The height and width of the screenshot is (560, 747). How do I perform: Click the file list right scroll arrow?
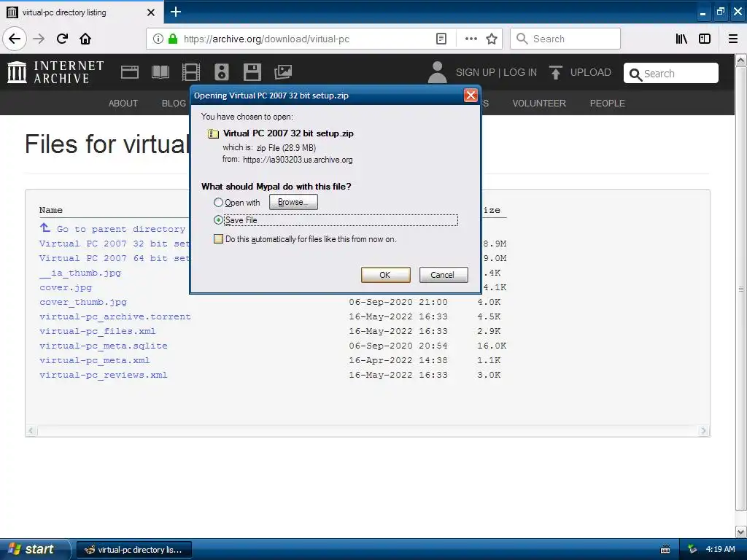(704, 431)
